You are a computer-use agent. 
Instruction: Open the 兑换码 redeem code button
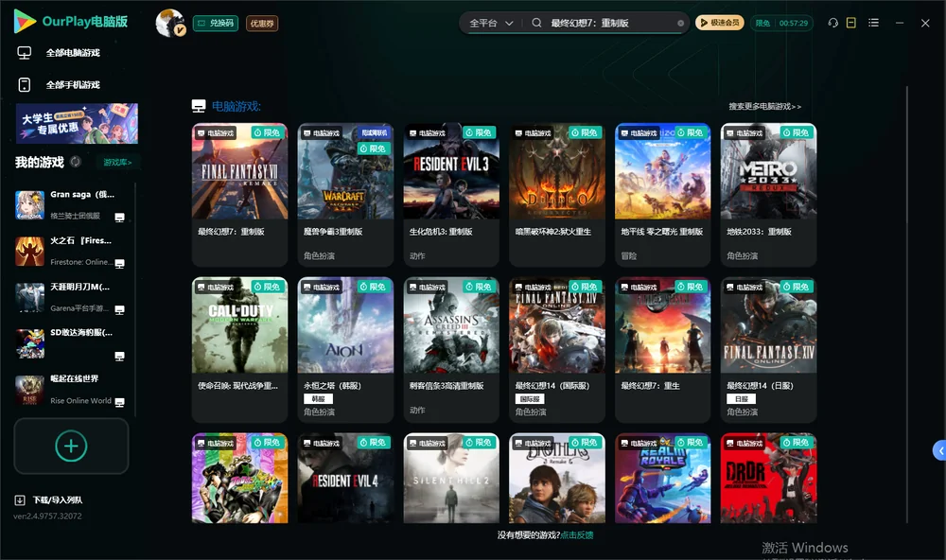(x=216, y=24)
